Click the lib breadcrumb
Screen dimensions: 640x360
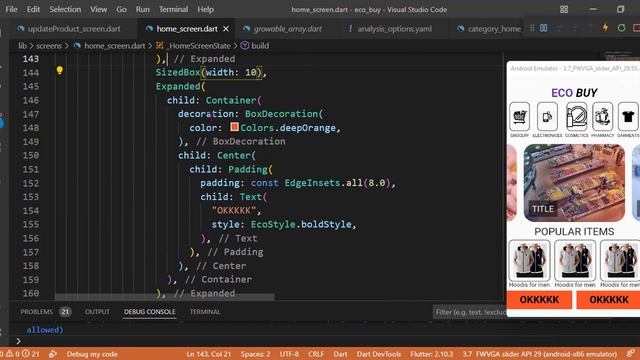tap(22, 46)
